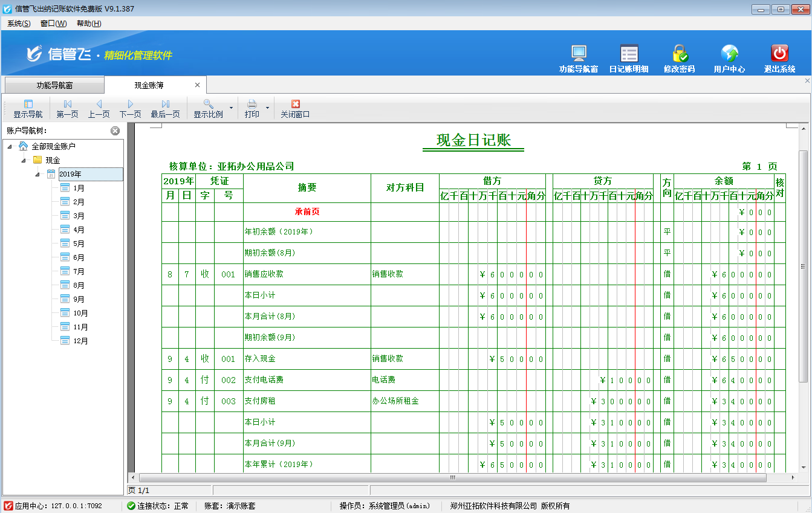Open the 系统(S) menu
The image size is (812, 513).
pyautogui.click(x=18, y=22)
